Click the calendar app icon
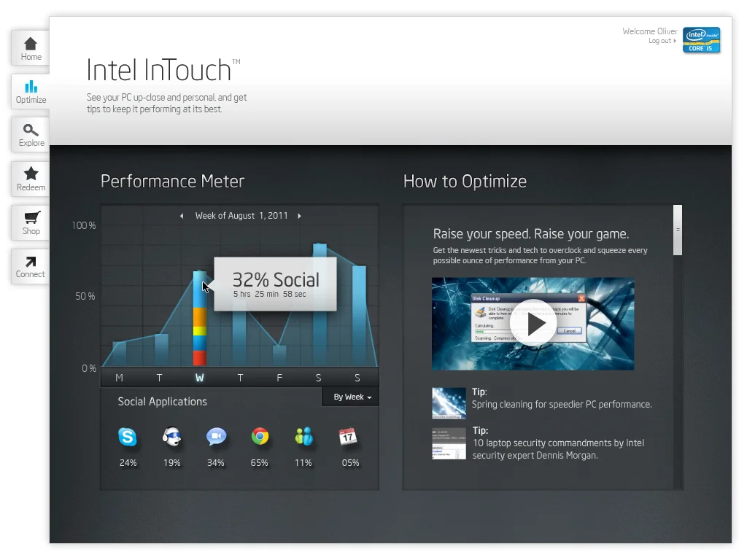 (348, 436)
